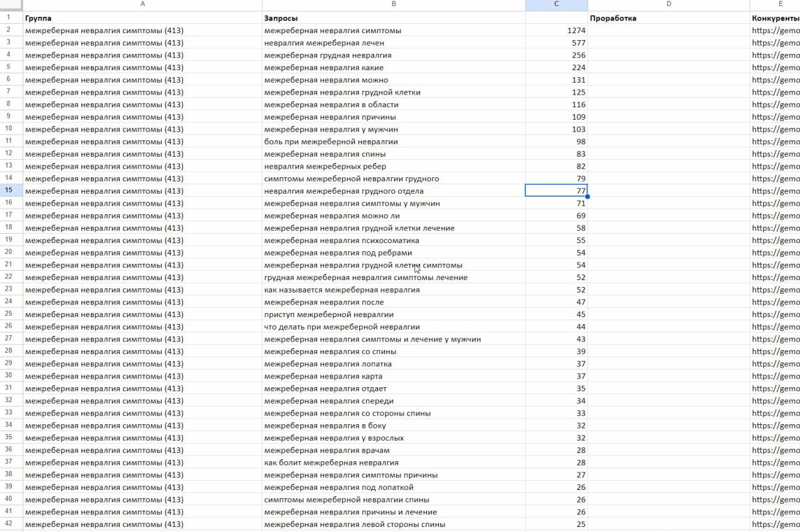
Task: Select the highlighted column C header
Action: 556,4
